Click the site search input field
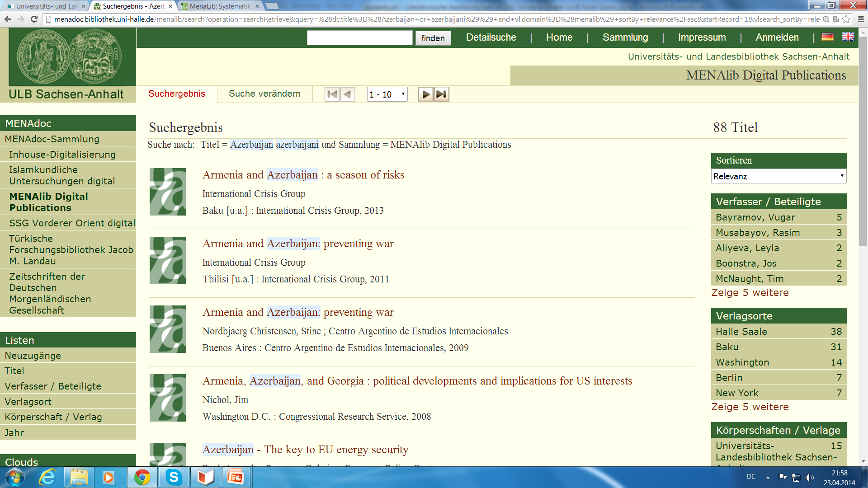Image resolution: width=868 pixels, height=488 pixels. 359,38
